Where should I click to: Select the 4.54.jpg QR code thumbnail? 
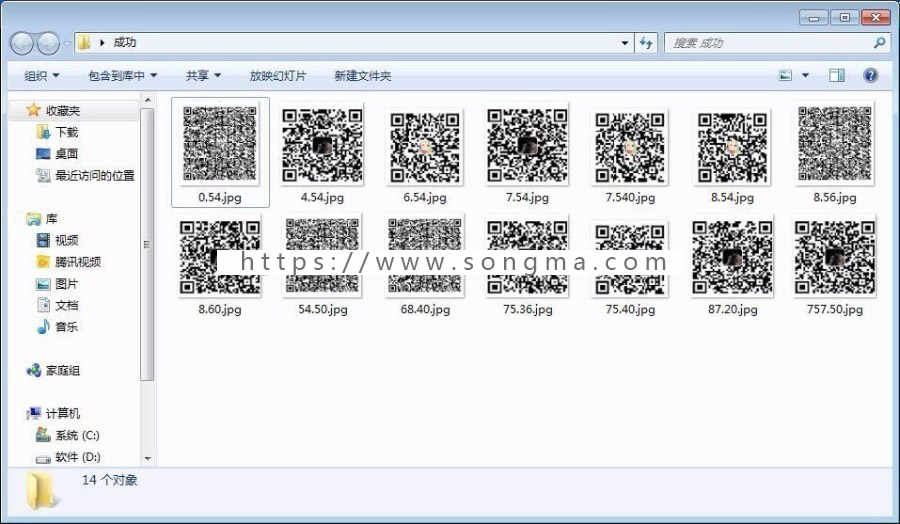(x=322, y=146)
